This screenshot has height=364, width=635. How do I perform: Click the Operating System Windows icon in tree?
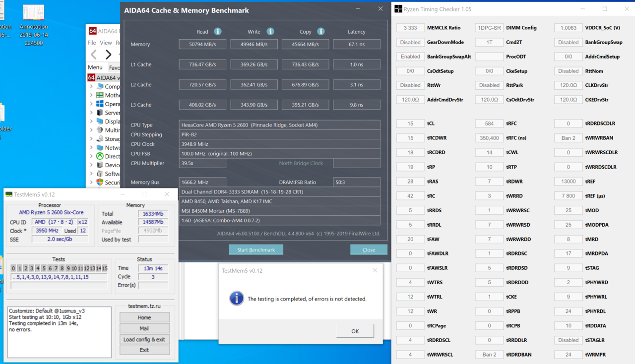100,104
